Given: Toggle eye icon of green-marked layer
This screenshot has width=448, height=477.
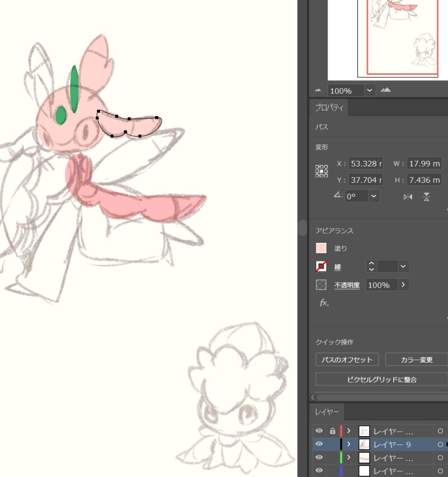Looking at the screenshot, I should (319, 457).
